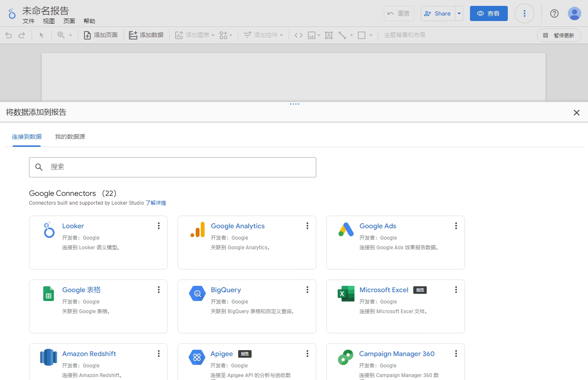
Task: Toggle 暂停更新 pause updates button
Action: pos(559,35)
